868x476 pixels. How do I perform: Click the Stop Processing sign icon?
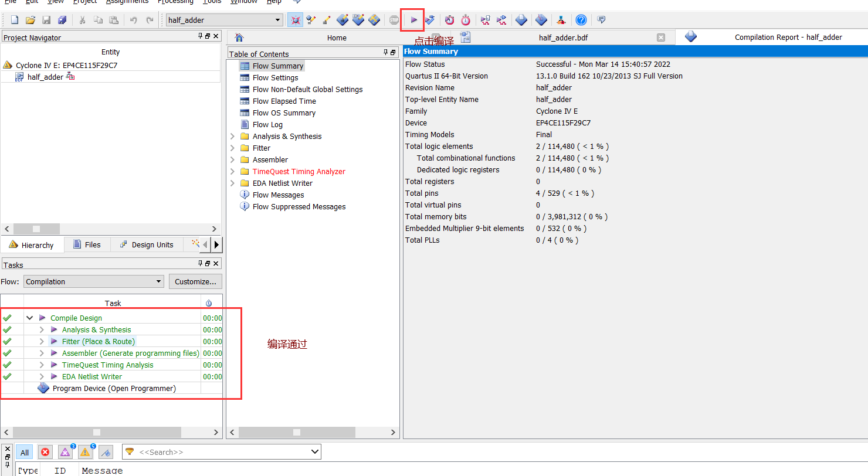click(394, 20)
